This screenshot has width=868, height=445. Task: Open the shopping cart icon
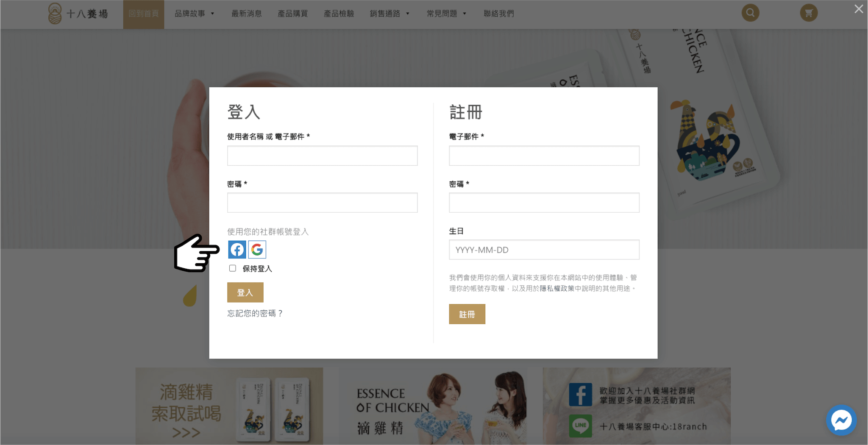coord(809,13)
